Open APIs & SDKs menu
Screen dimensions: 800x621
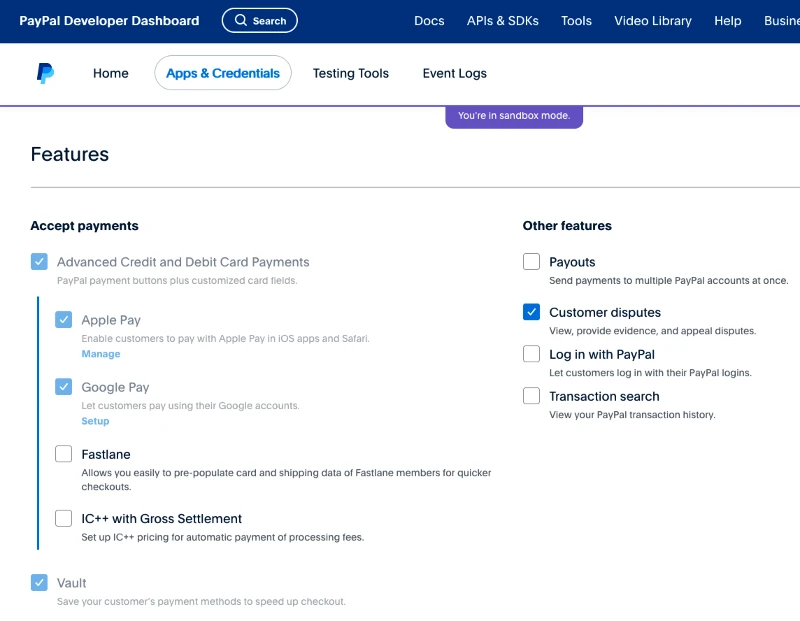click(502, 21)
